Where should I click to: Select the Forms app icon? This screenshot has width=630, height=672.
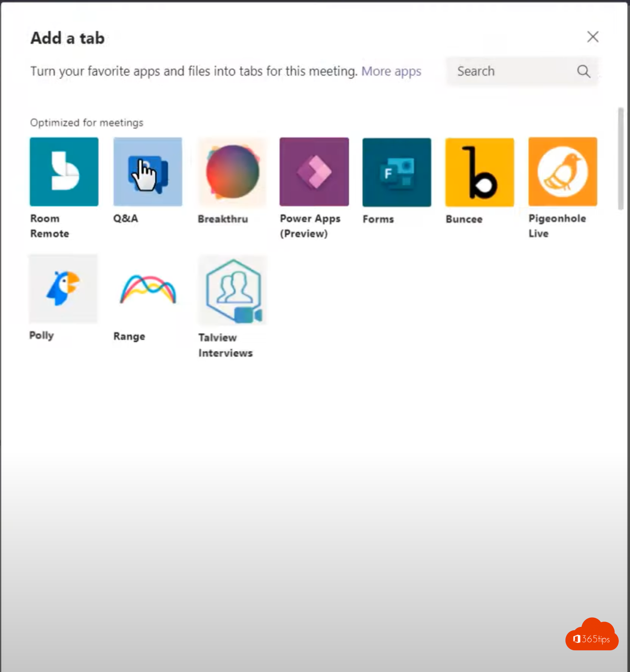coord(397,172)
